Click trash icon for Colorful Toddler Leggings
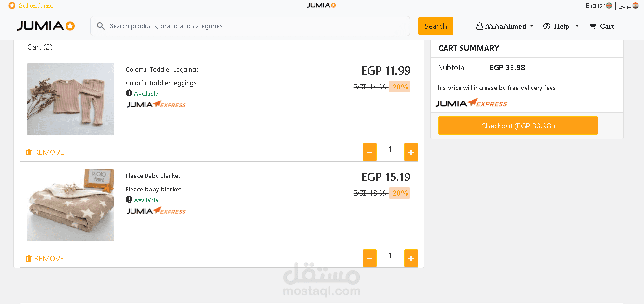The height and width of the screenshot is (304, 644). [29, 152]
